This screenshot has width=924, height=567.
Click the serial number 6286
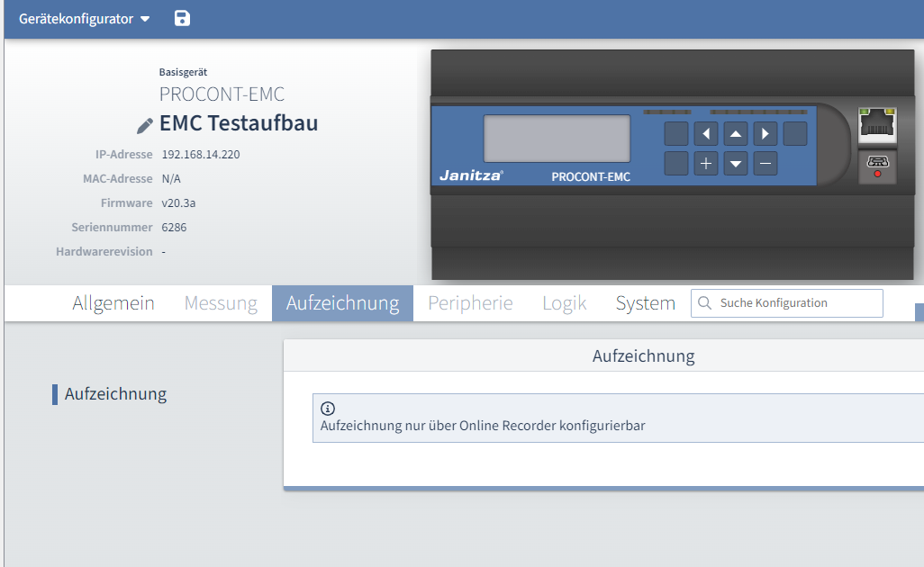click(174, 228)
